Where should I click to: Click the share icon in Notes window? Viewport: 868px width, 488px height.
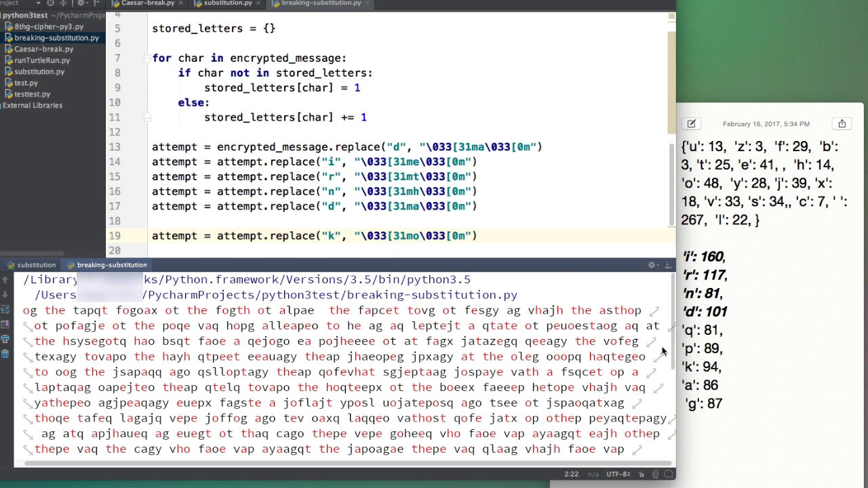click(842, 124)
